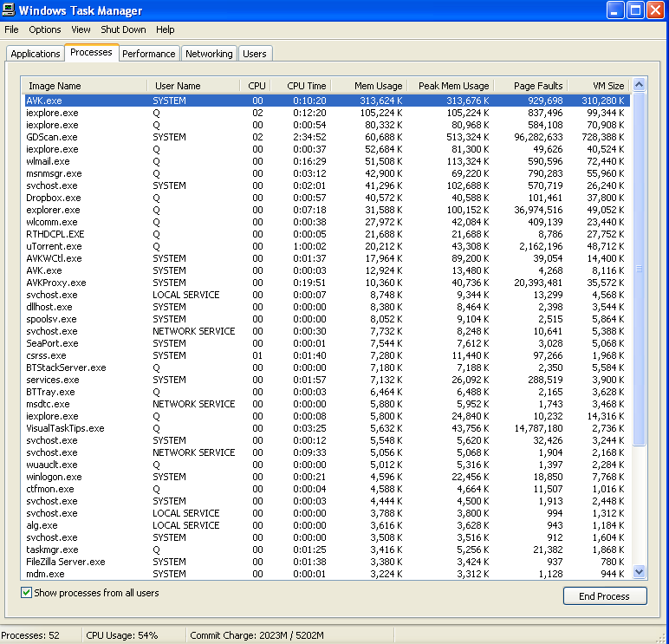Select the AVKWCtl.exe process
Screen dimensions: 669x644
327,258
